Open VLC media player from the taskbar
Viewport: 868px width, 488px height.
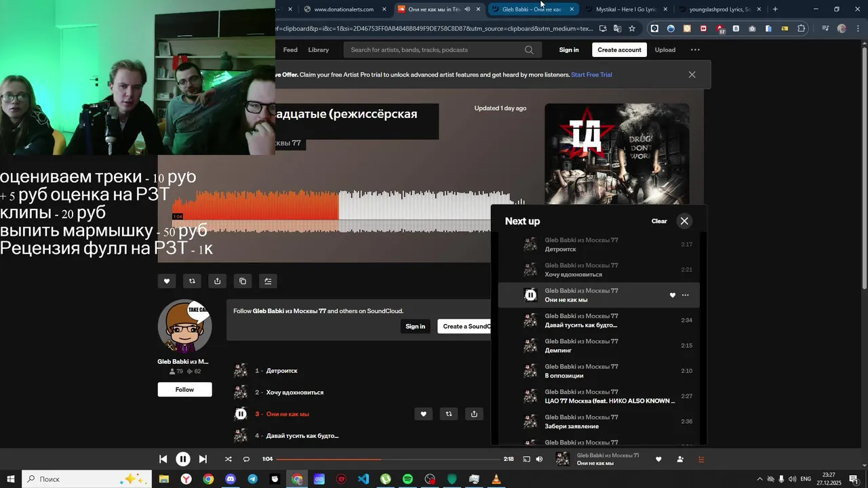coord(496,479)
